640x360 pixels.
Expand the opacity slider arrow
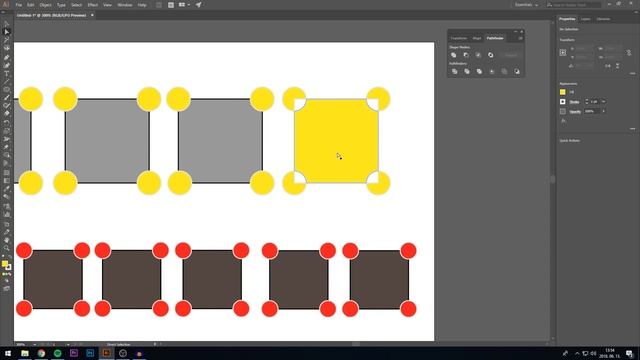point(603,111)
